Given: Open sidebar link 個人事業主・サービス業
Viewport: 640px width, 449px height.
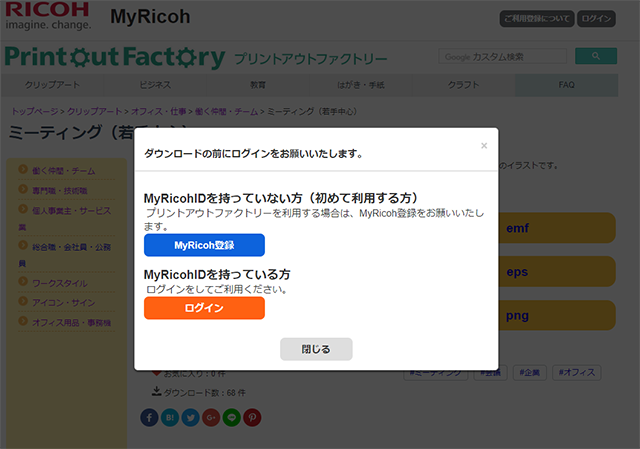Looking at the screenshot, I should coord(64,218).
